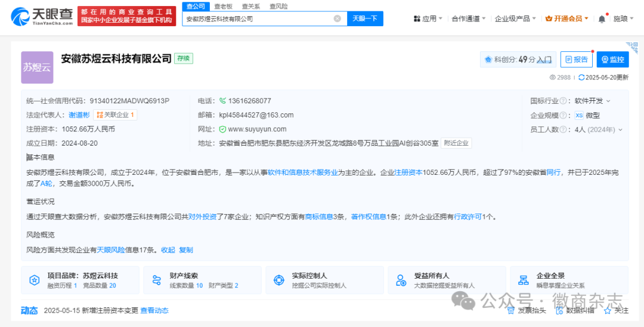
Task: Click the 同行 link
Action: tap(553, 173)
